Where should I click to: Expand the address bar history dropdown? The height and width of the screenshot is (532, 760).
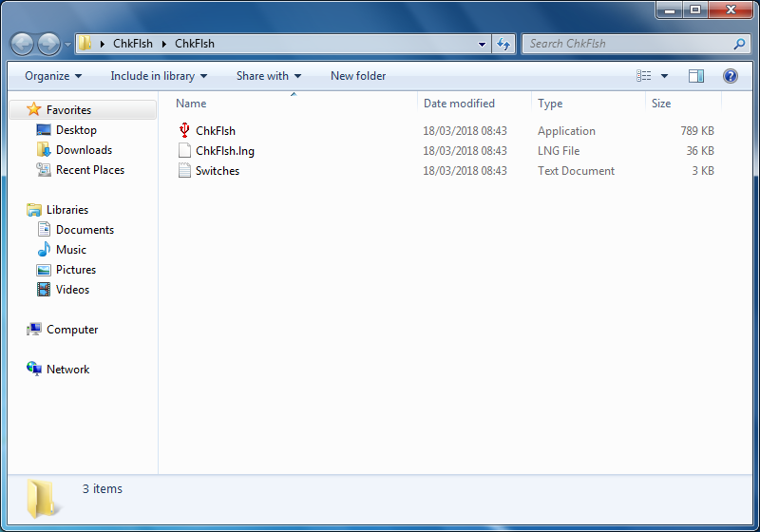(483, 44)
